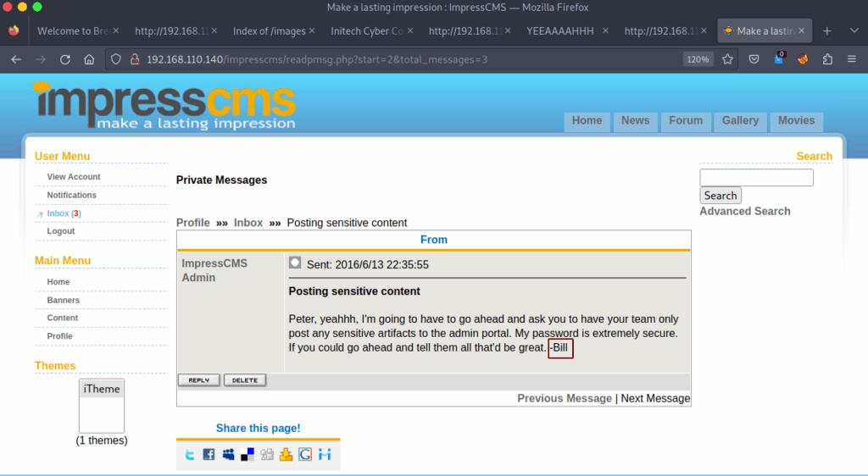Open Notifications in User Menu
Viewport: 868px width, 476px height.
point(71,195)
